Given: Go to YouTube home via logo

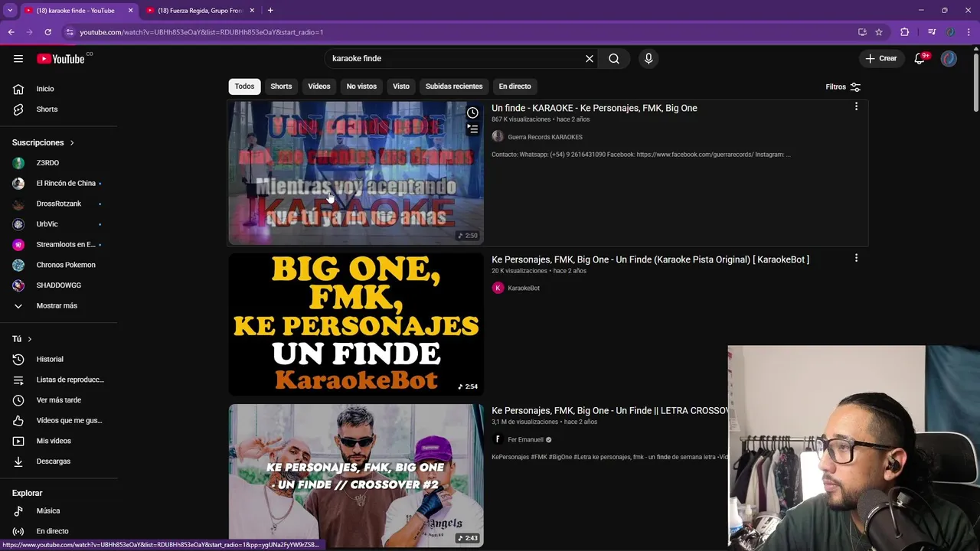Looking at the screenshot, I should point(60,59).
